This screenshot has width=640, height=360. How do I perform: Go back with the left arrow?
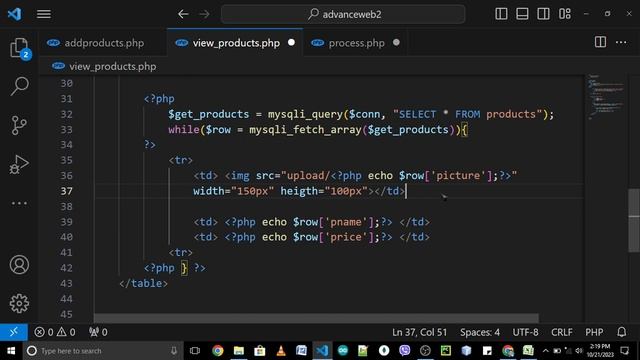tap(183, 14)
